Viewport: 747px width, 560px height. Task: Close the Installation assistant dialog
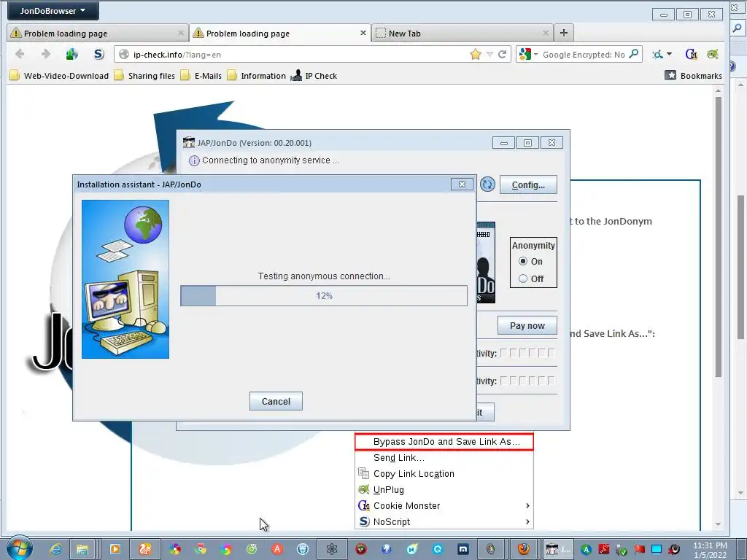click(462, 184)
